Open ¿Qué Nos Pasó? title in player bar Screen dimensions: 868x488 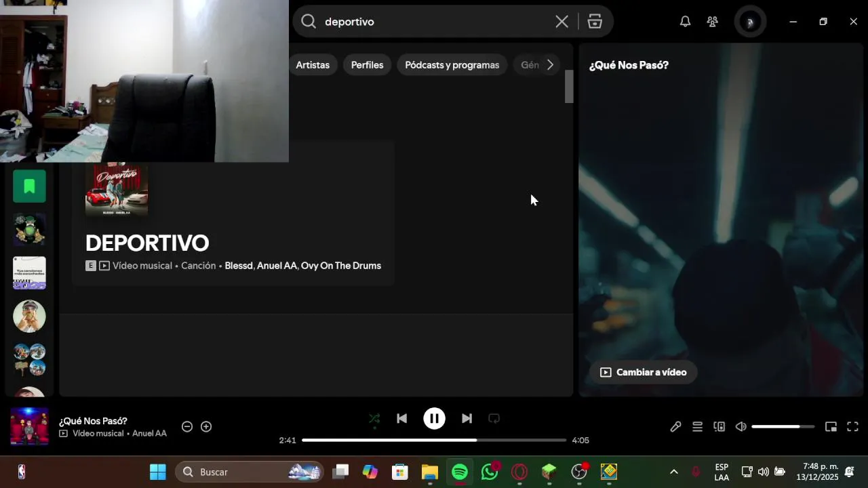click(x=93, y=421)
